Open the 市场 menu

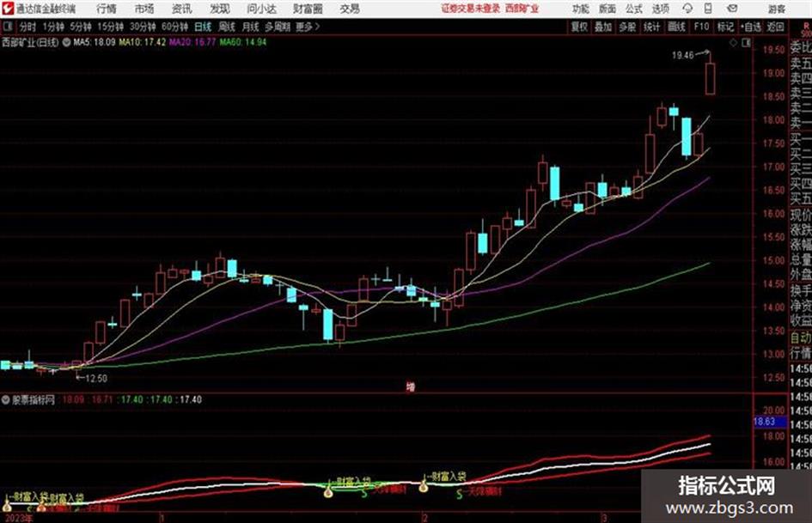(x=144, y=9)
